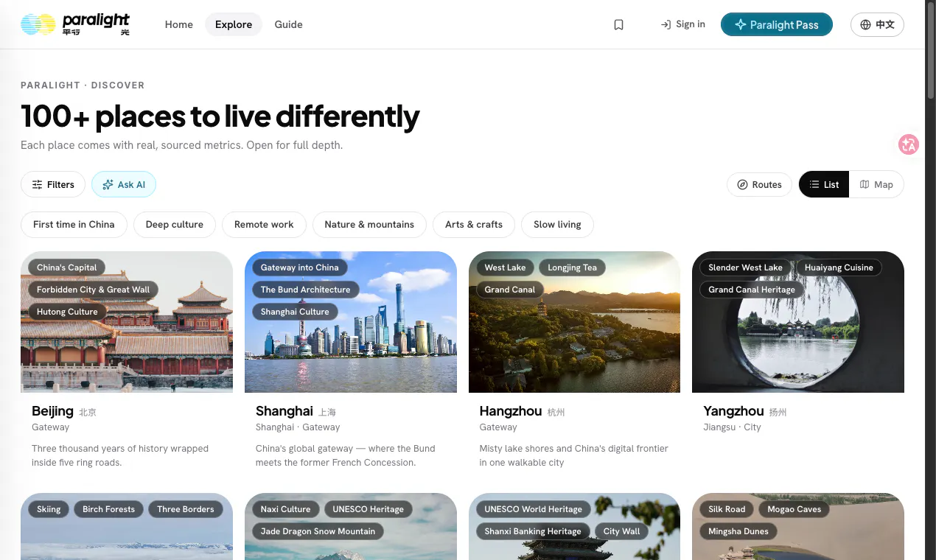Click the Birch Forests tag
The height and width of the screenshot is (560, 936).
click(109, 509)
